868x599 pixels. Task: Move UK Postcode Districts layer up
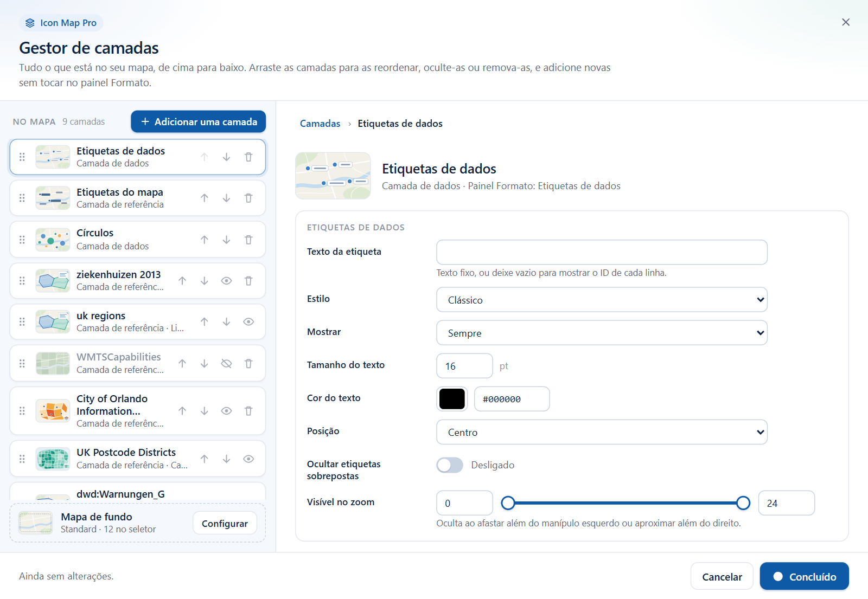(x=205, y=459)
